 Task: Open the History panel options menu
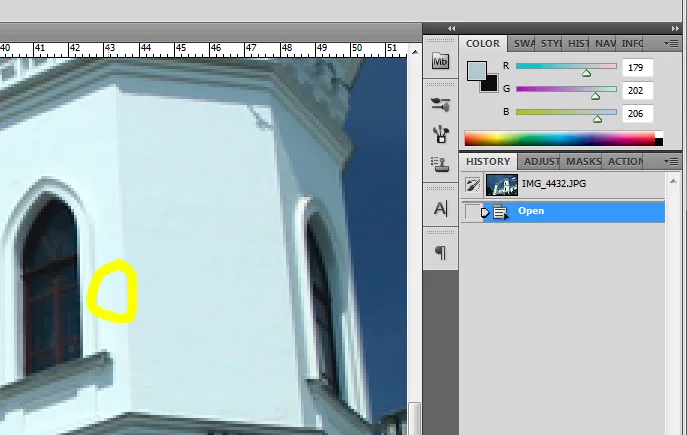(x=672, y=162)
